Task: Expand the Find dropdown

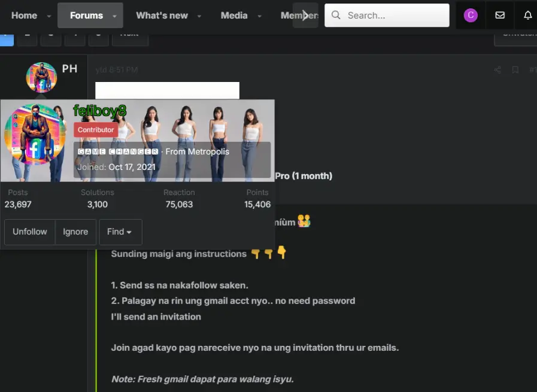Action: 120,232
